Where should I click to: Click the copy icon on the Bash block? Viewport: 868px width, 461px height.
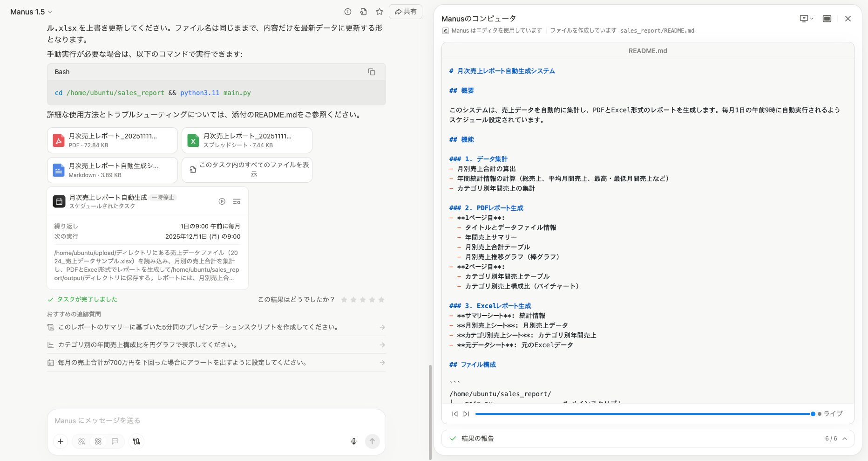pyautogui.click(x=372, y=72)
